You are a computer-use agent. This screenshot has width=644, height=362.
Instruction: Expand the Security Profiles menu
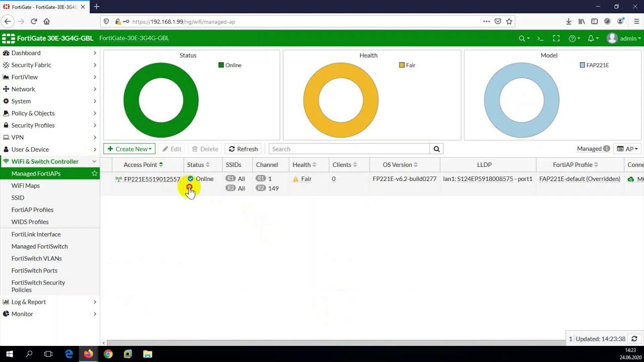pyautogui.click(x=50, y=125)
